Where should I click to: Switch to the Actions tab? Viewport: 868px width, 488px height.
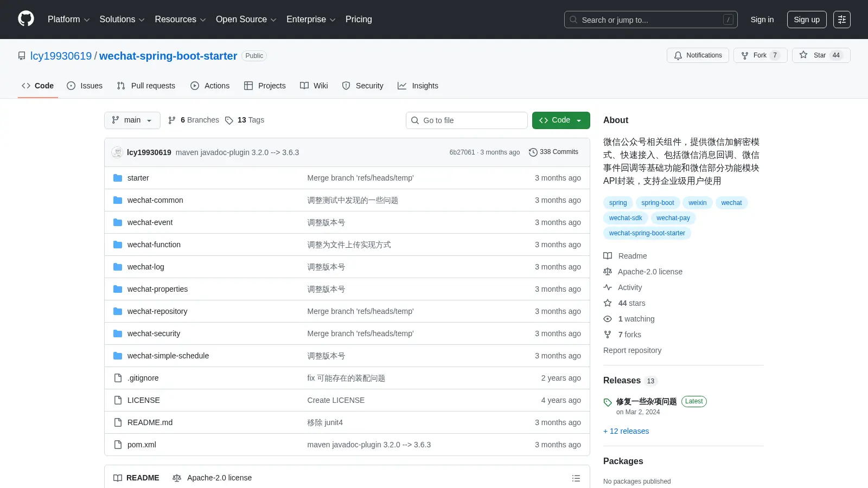click(210, 86)
